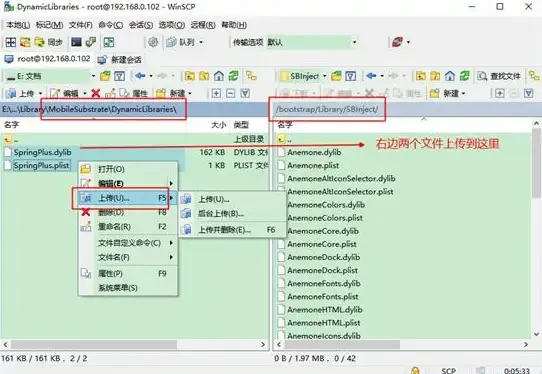Open the 新建会话 new session tab

120,59
